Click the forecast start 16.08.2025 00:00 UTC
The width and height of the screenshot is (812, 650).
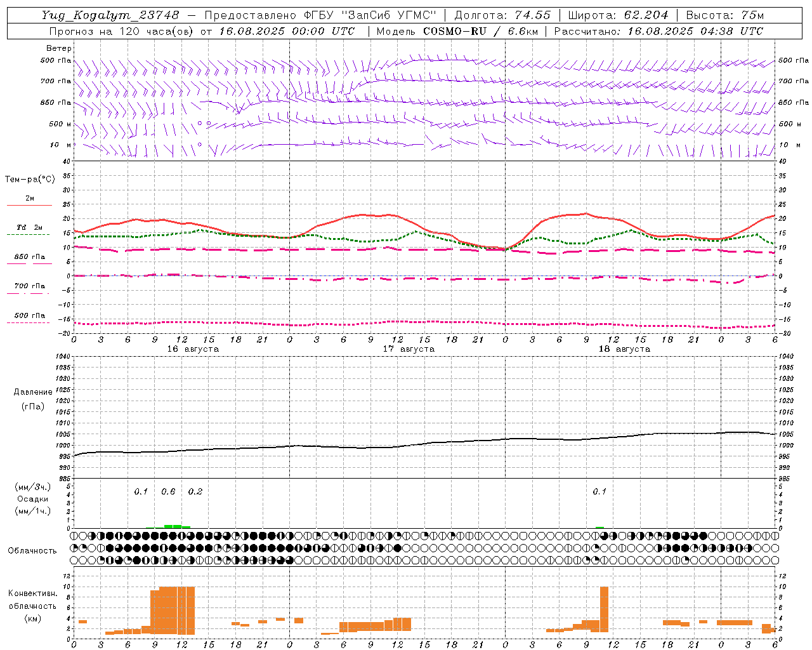[287, 31]
